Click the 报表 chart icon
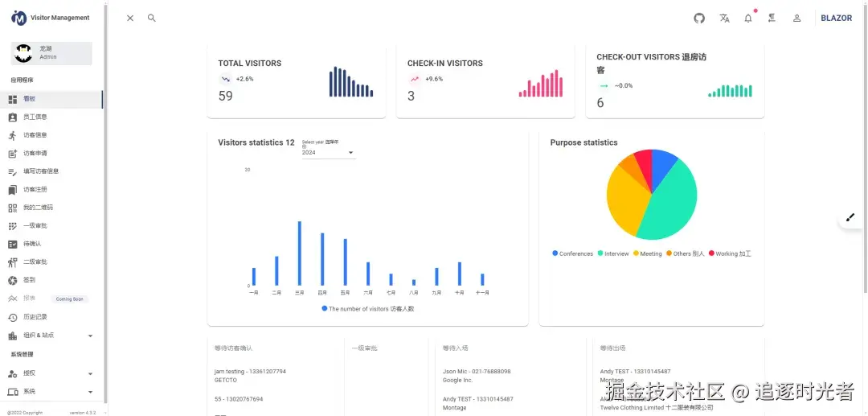Image resolution: width=868 pixels, height=416 pixels. (x=13, y=299)
